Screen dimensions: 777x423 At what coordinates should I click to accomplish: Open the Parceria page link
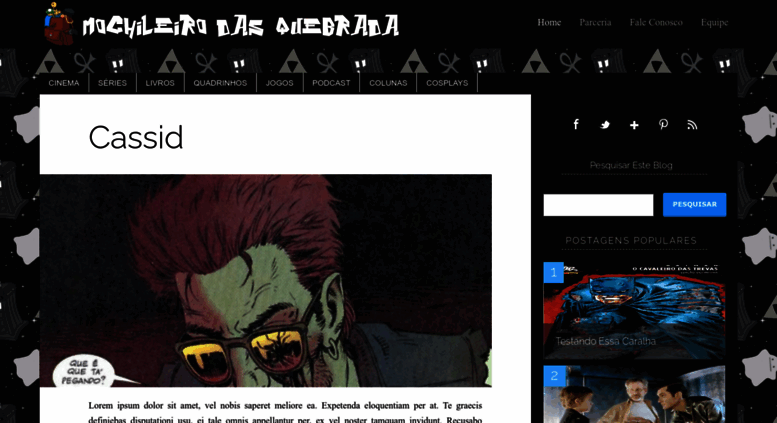[x=595, y=22]
